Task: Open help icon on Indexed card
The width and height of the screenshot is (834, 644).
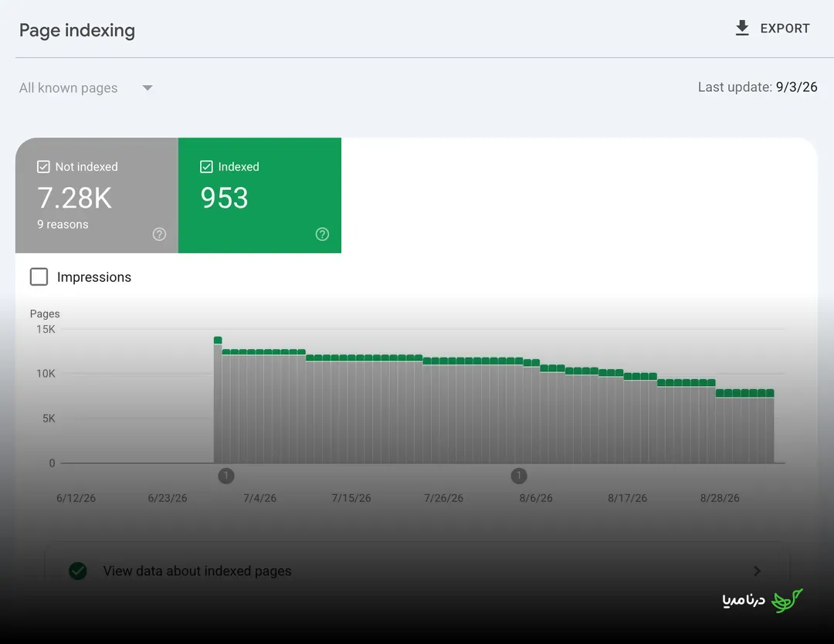Action: [x=322, y=235]
